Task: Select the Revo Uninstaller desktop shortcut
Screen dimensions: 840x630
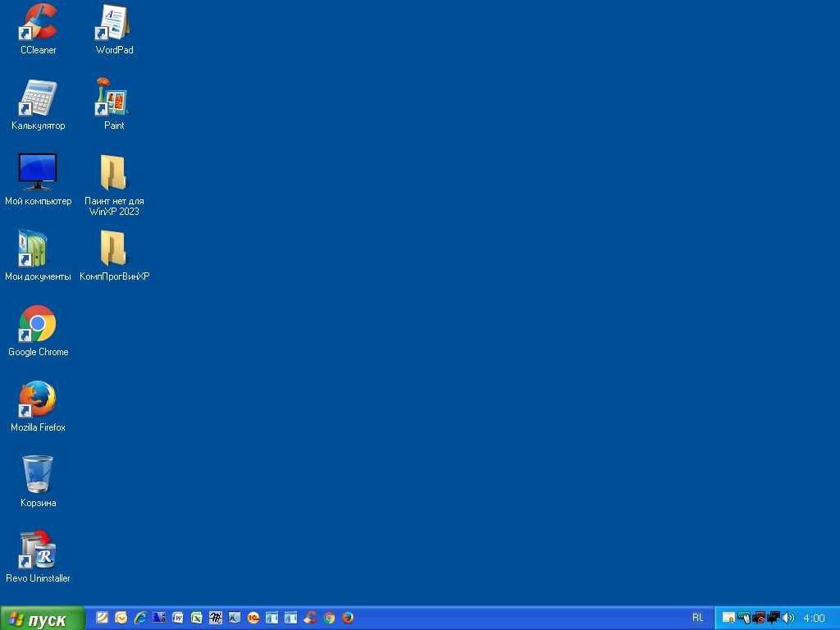Action: click(38, 558)
